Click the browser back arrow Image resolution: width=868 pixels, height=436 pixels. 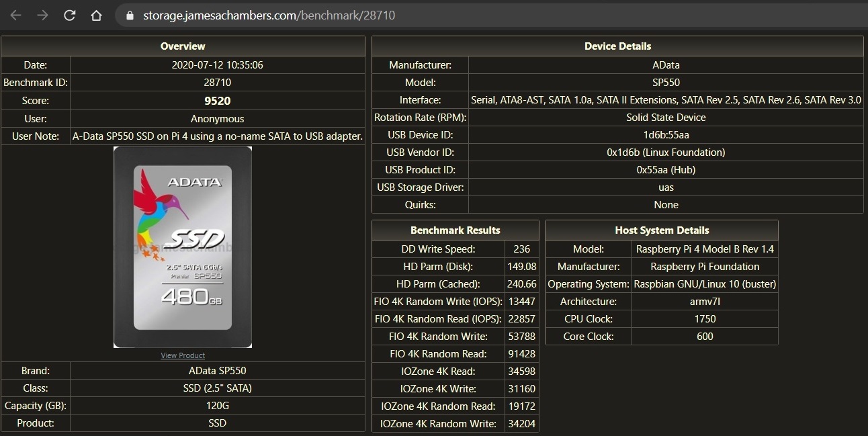click(x=15, y=15)
